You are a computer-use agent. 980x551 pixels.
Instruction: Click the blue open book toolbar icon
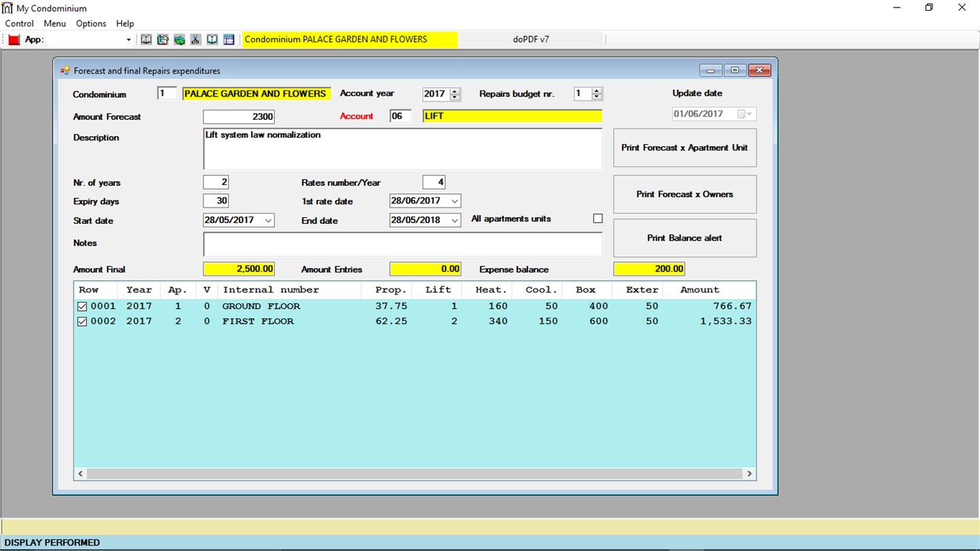tap(212, 39)
